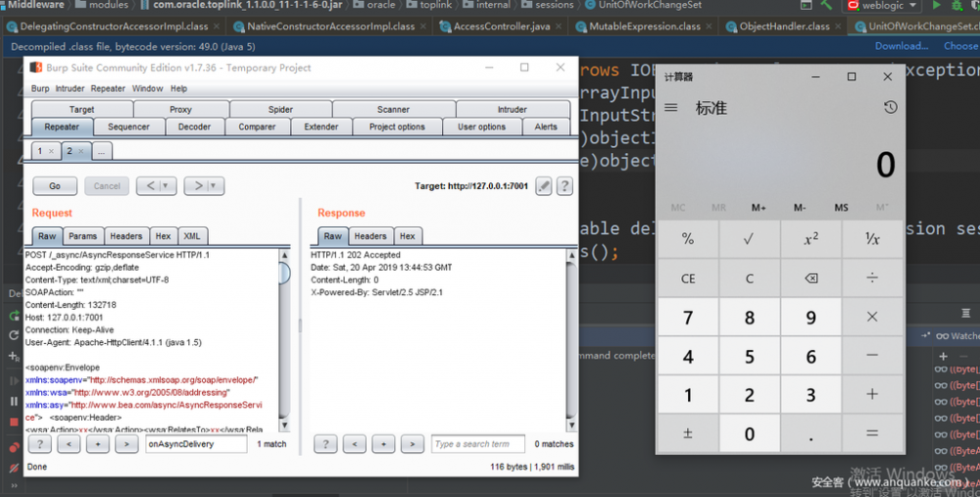Switch Response view to Headers tab

pyautogui.click(x=370, y=236)
